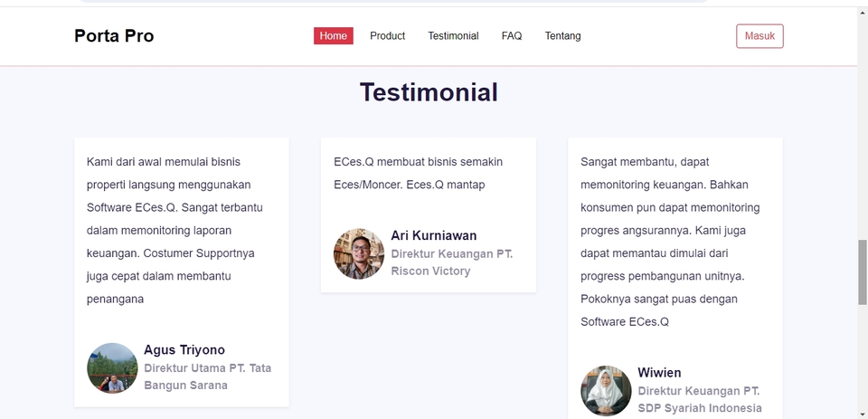Screen dimensions: 868x419
Task: Open the Tentang page link
Action: pyautogui.click(x=562, y=36)
